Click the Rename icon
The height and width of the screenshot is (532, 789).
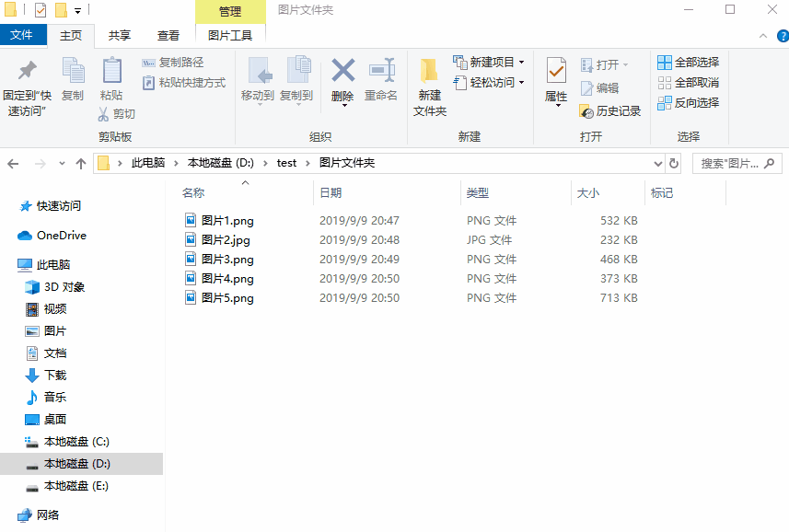[381, 70]
